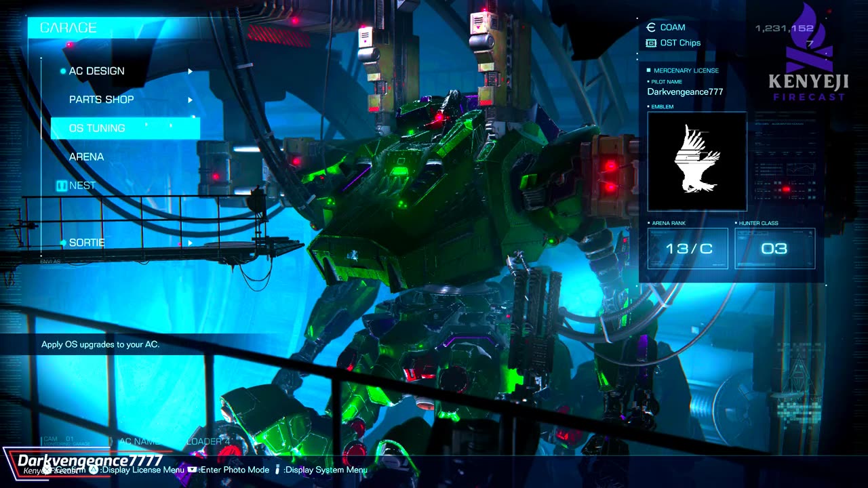This screenshot has height=488, width=868.
Task: Click the AC NAME LOADER 4 text
Action: pos(175,442)
